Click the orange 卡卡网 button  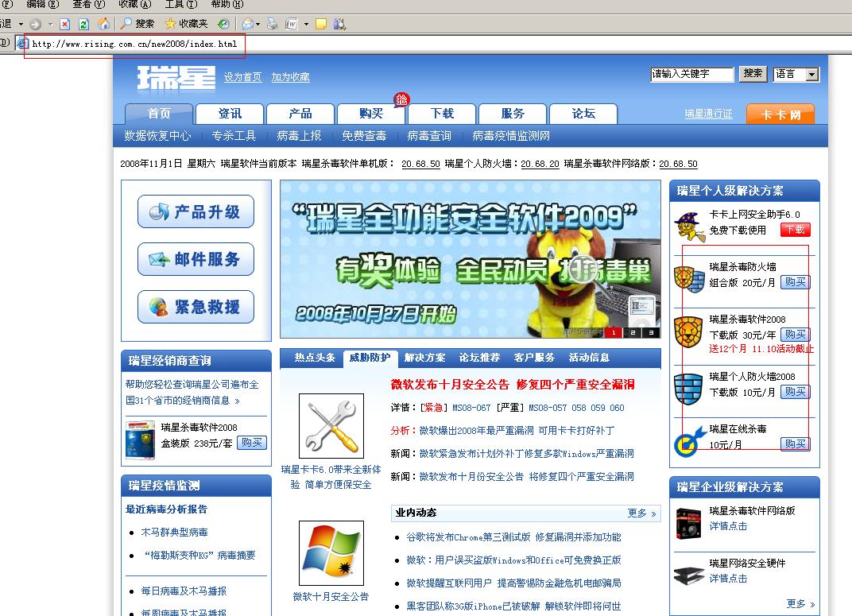coord(780,114)
